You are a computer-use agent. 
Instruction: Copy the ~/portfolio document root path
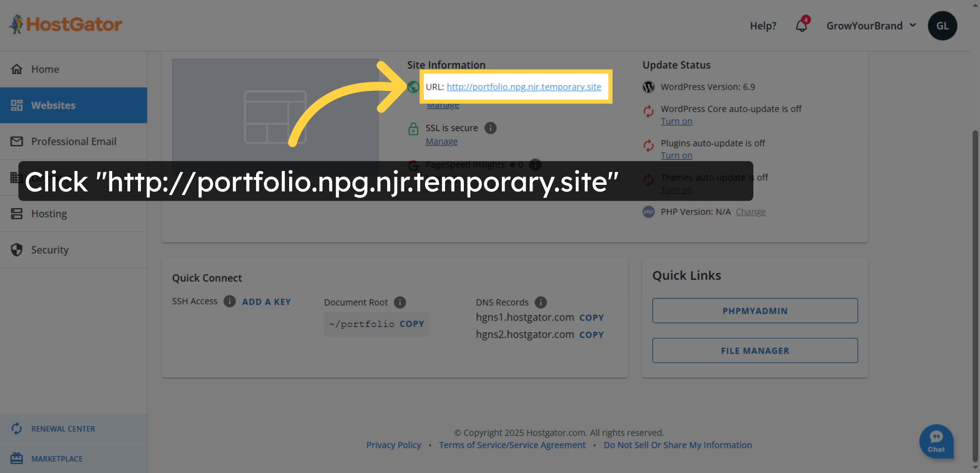click(x=412, y=324)
